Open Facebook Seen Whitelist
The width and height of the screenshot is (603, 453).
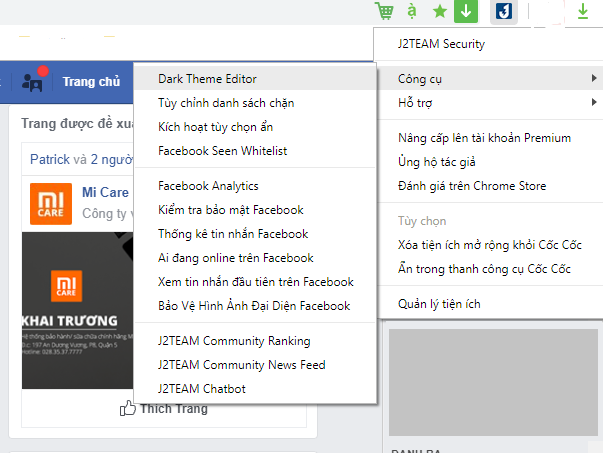(255, 151)
